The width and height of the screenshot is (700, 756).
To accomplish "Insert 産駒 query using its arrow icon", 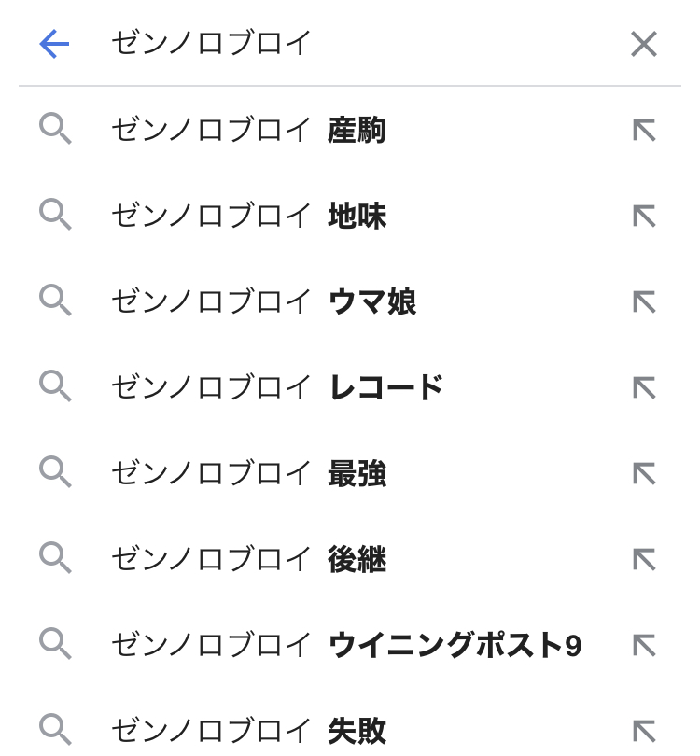I will click(644, 131).
